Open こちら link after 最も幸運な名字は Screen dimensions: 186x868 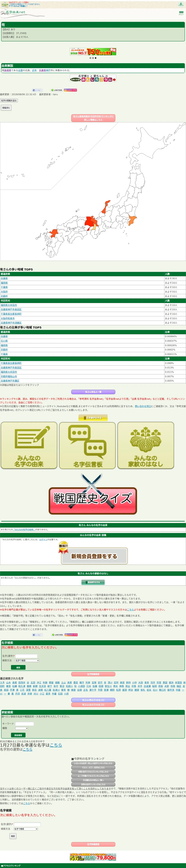56,745
